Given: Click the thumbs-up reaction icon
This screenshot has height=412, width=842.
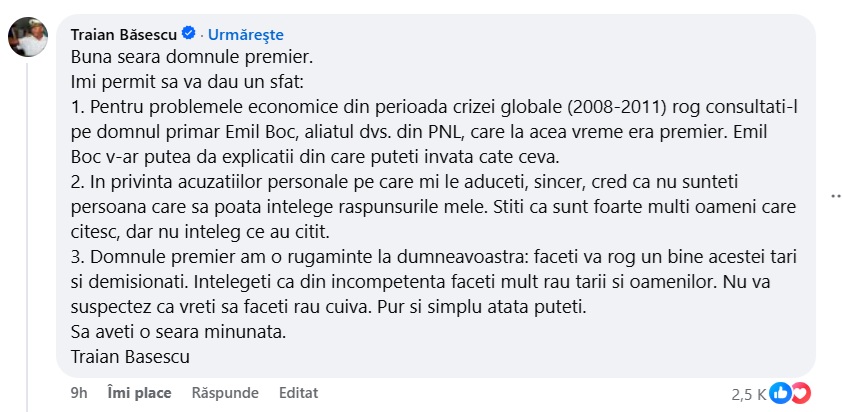Looking at the screenshot, I should pos(780,393).
